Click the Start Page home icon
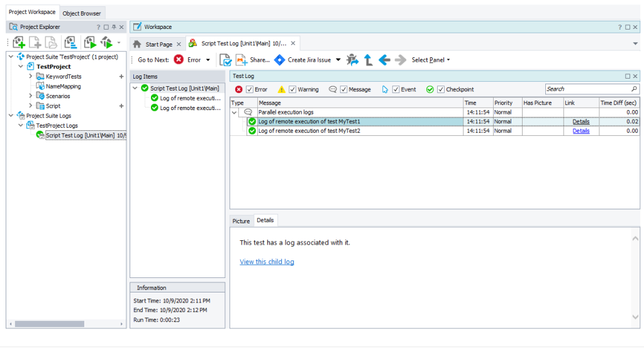 point(137,44)
